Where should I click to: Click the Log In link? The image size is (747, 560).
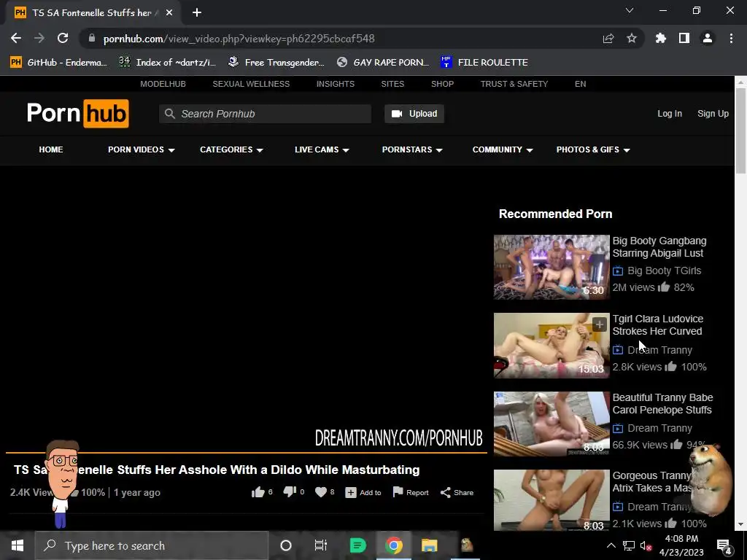point(670,113)
